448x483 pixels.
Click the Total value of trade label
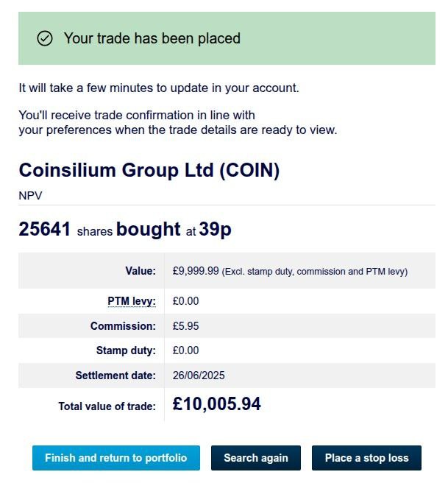(107, 406)
